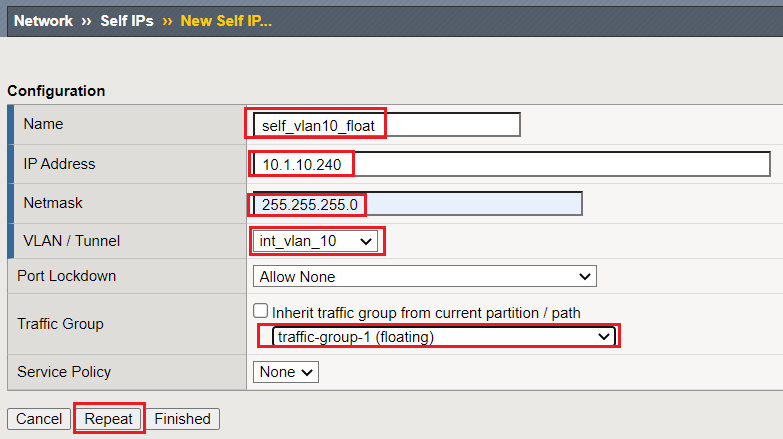
Task: Click the Port Lockdown label
Action: point(66,276)
